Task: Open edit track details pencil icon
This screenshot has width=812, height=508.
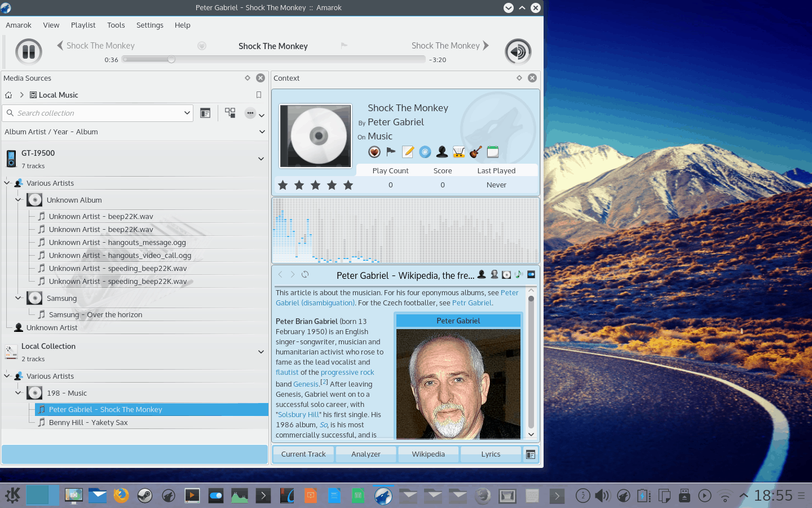Action: click(x=408, y=151)
